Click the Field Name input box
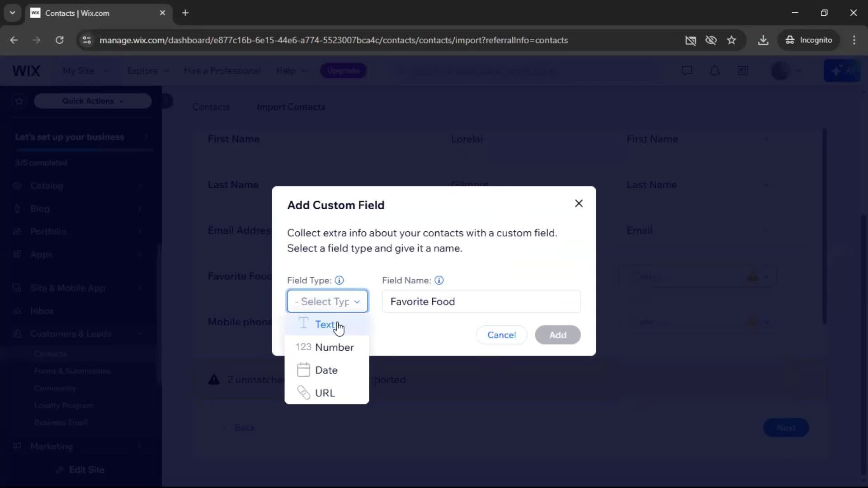The height and width of the screenshot is (488, 868). click(481, 301)
